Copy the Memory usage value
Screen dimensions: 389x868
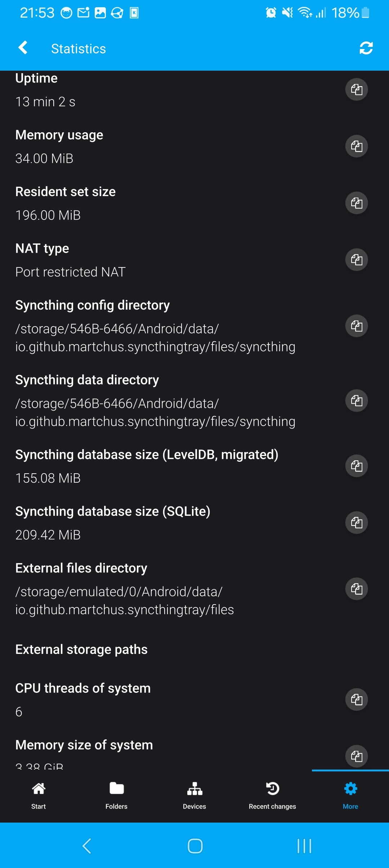tap(356, 146)
